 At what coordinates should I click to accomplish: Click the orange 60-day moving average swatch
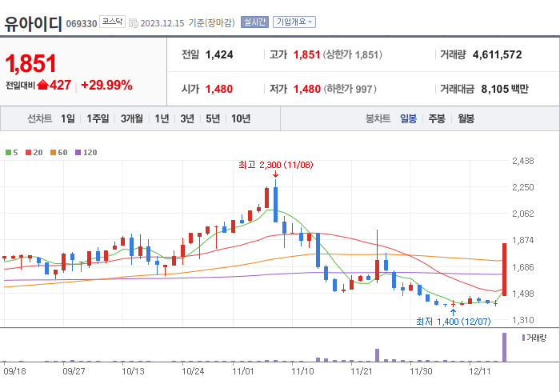click(54, 153)
